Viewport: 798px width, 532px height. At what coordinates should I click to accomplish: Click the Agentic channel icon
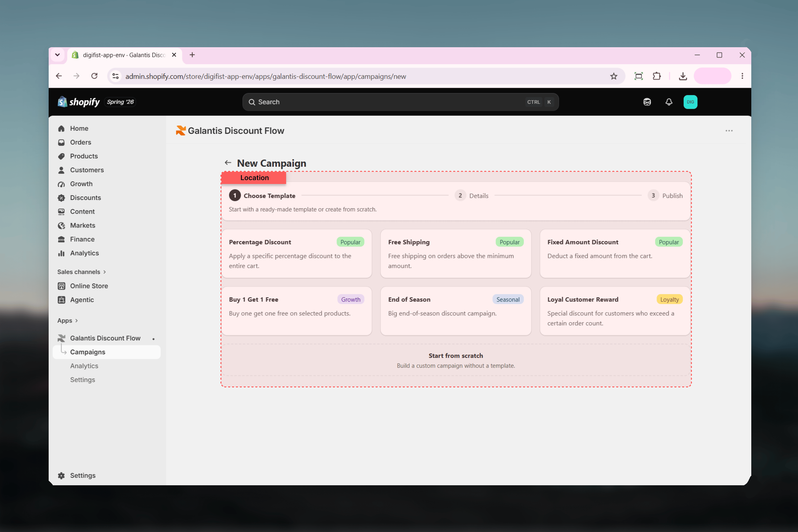click(x=61, y=300)
